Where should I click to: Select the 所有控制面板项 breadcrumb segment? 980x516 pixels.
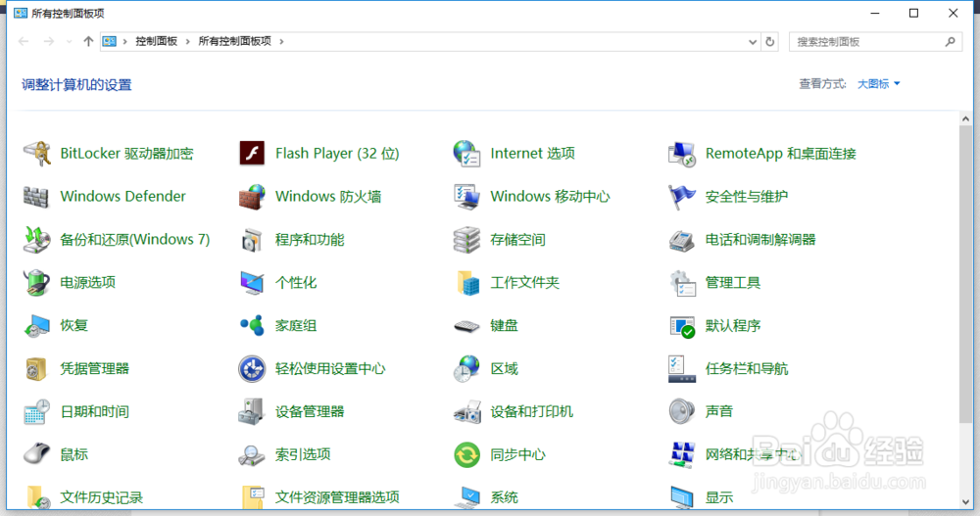(x=235, y=41)
